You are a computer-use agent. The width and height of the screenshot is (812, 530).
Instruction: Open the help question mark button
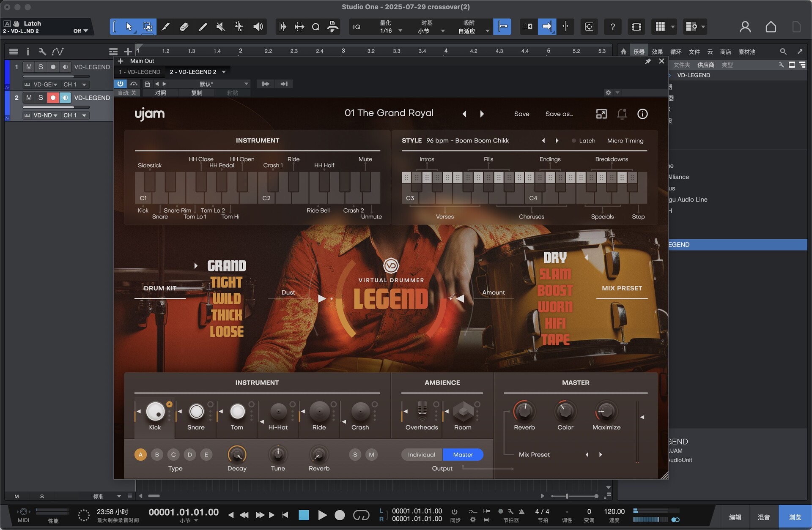coord(612,27)
